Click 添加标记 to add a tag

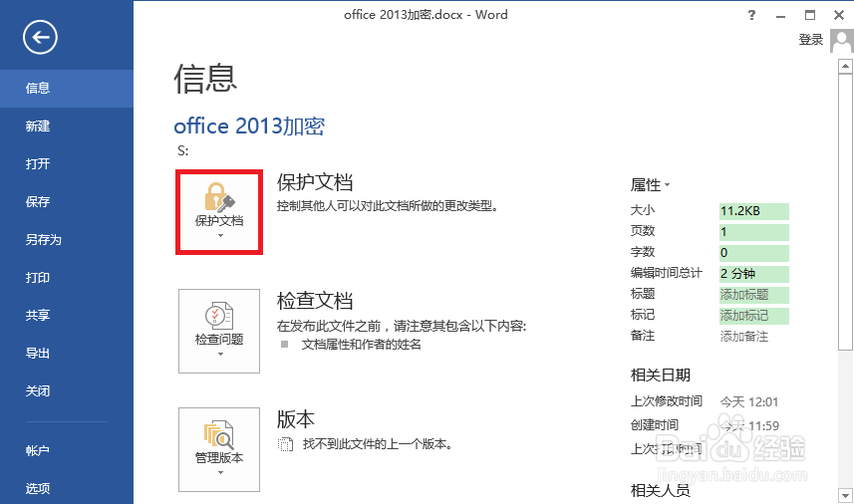pyautogui.click(x=753, y=316)
